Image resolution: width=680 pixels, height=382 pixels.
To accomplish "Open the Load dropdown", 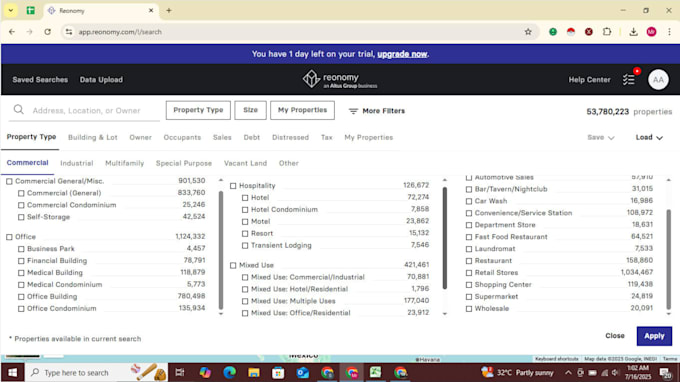I will (x=649, y=137).
